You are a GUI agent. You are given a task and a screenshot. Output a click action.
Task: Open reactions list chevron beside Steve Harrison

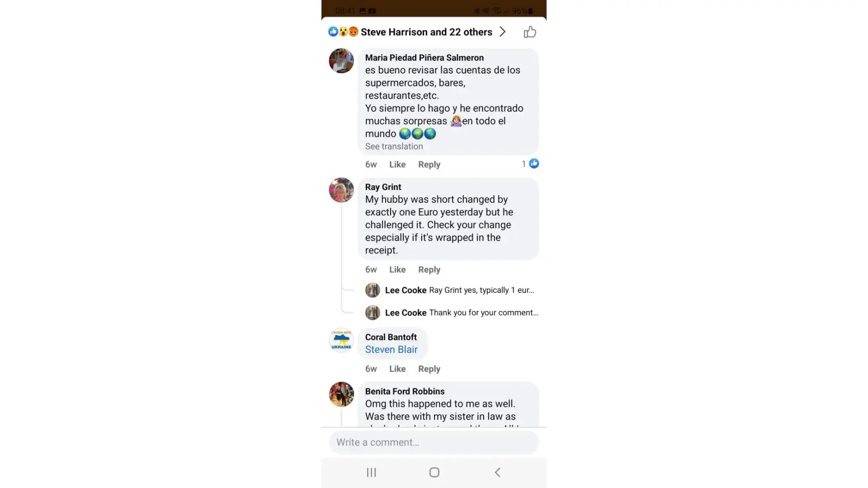coord(502,32)
